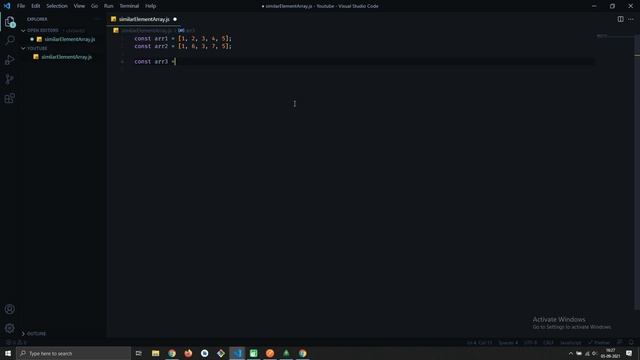Open the notifications bell in status bar
The height and width of the screenshot is (360, 640).
click(x=631, y=342)
